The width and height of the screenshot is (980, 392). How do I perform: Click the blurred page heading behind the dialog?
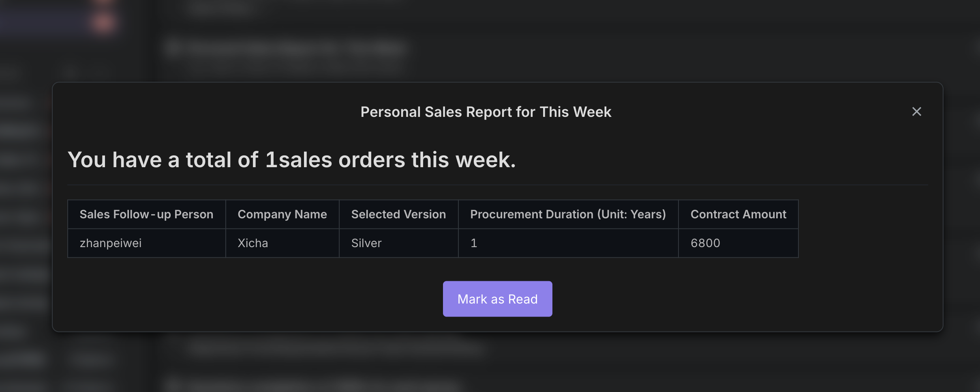(x=286, y=48)
